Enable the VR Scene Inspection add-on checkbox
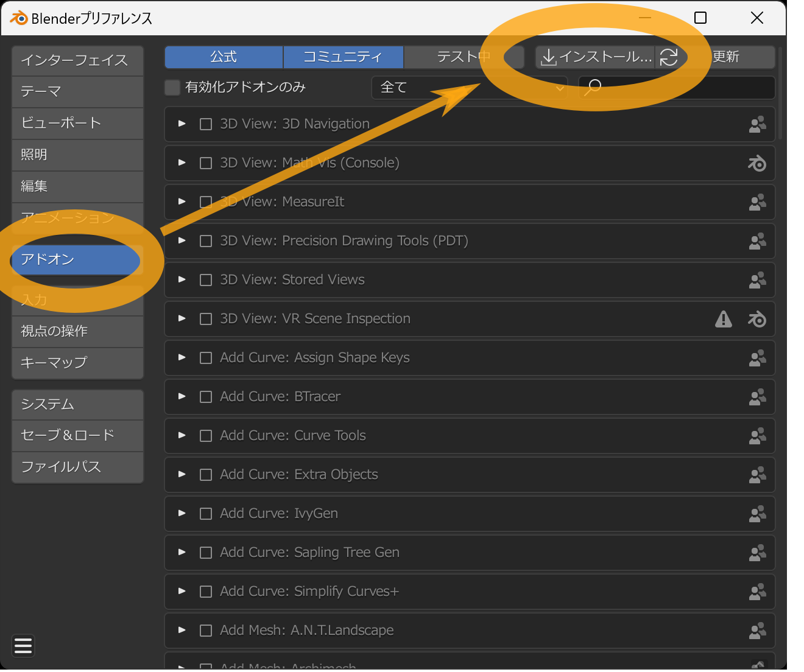Viewport: 804px width, 672px height. pos(206,319)
